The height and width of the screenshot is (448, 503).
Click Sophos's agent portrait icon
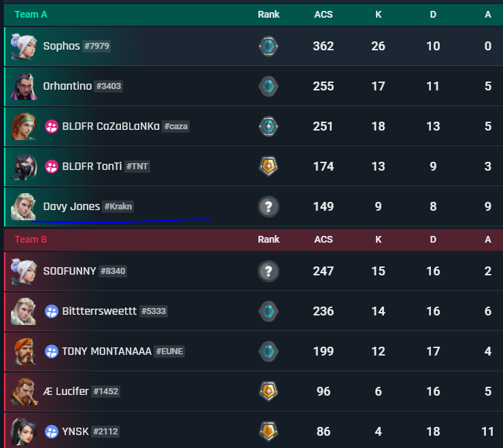[x=23, y=46]
